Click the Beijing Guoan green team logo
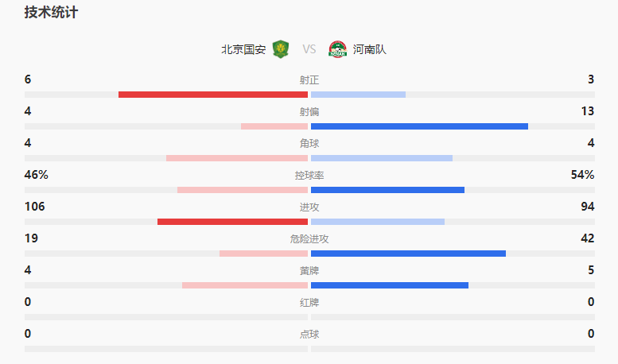Viewport: 618px width, 364px height. click(280, 49)
